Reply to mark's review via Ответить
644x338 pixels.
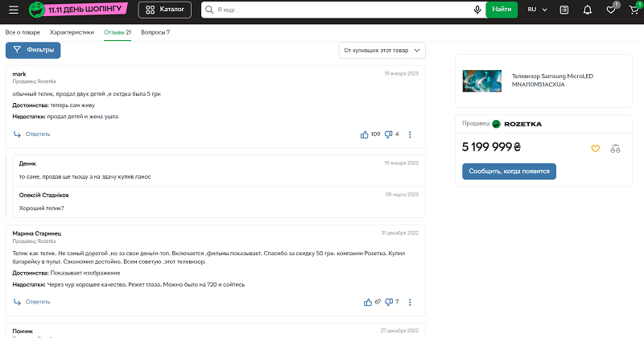click(x=32, y=134)
